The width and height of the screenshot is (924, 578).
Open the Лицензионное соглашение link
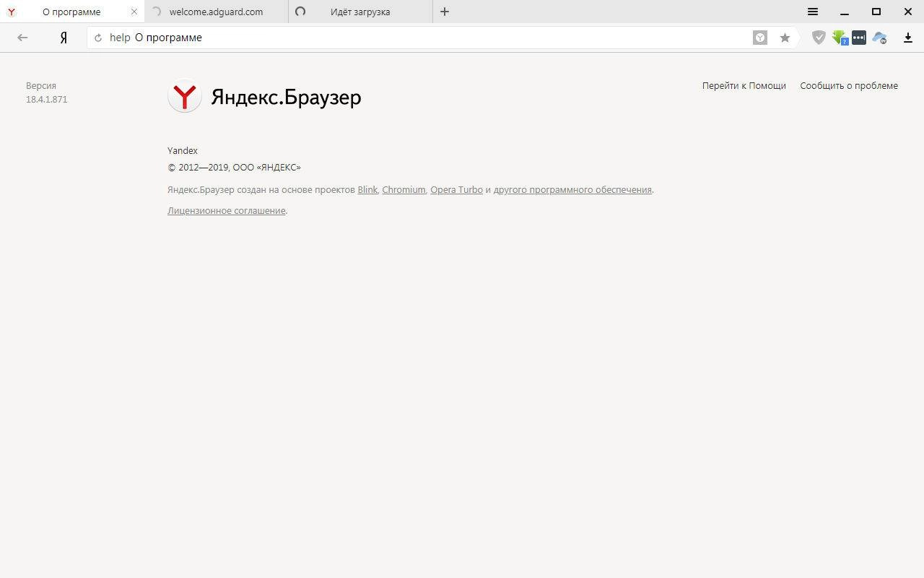pyautogui.click(x=227, y=210)
